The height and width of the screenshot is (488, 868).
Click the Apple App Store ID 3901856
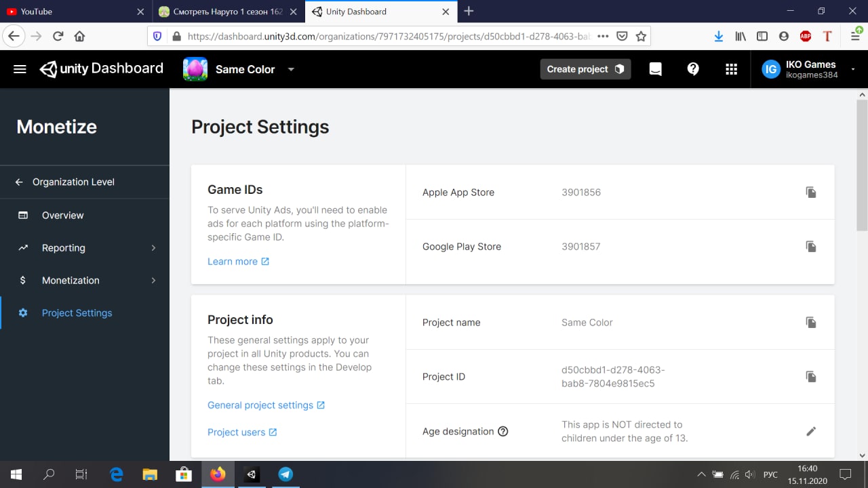[x=581, y=192]
